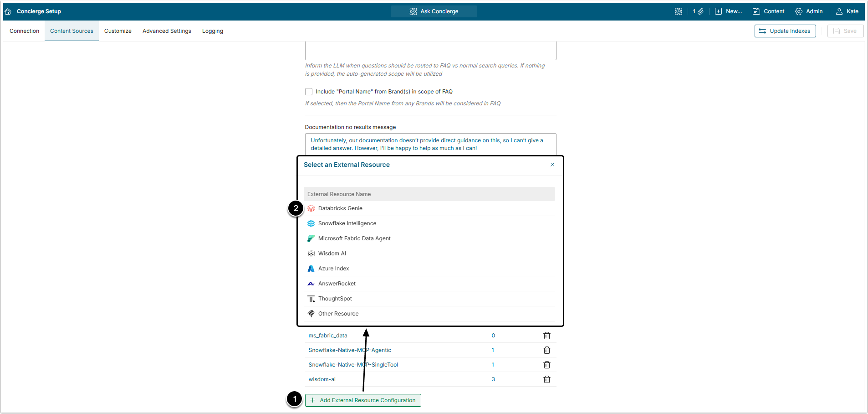
Task: Choose Wisdom AI resource name
Action: [x=332, y=254]
